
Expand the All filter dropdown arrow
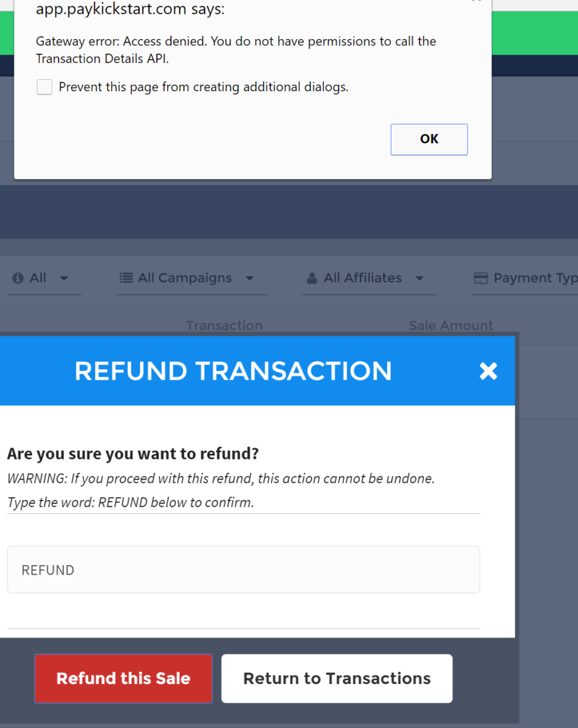[64, 279]
